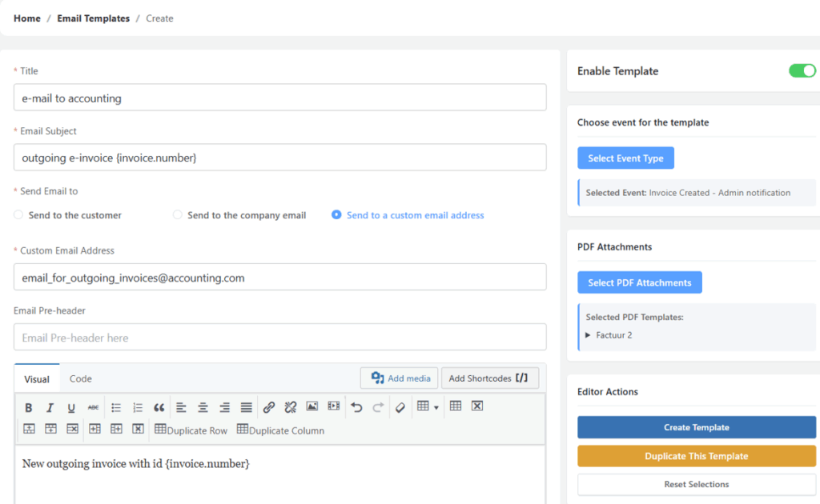Apply strikethrough formatting
Image resolution: width=820 pixels, height=504 pixels.
(93, 406)
